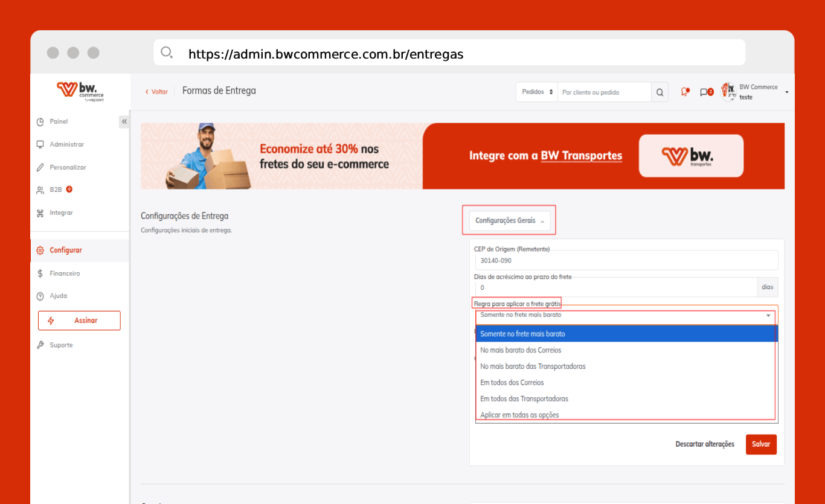Open the Pedidos search type dropdown
825x504 pixels.
pyautogui.click(x=537, y=92)
